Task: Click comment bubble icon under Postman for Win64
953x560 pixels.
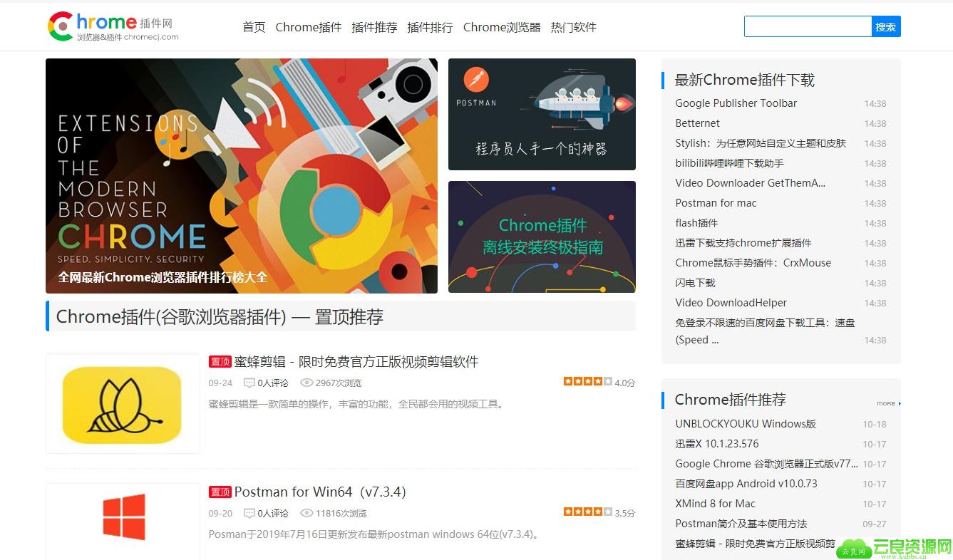Action: (x=249, y=513)
